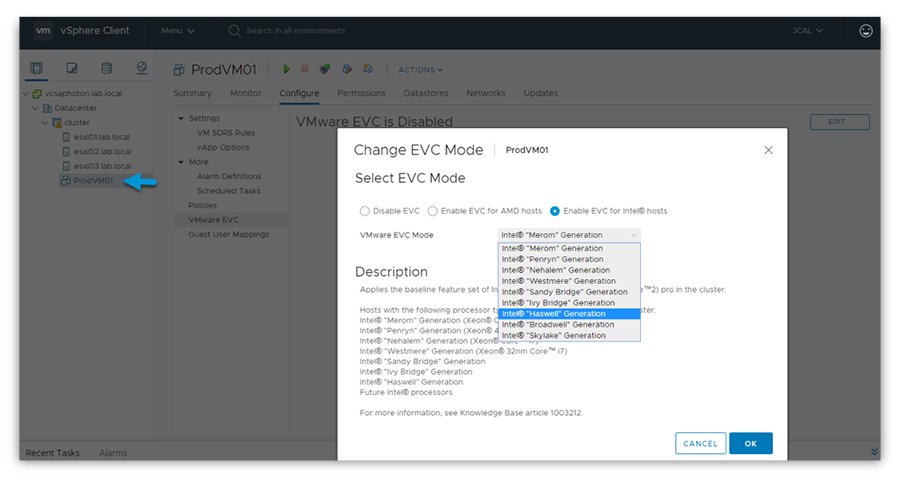Click the vcsaphoton.lab.local vCenter icon

(37, 94)
